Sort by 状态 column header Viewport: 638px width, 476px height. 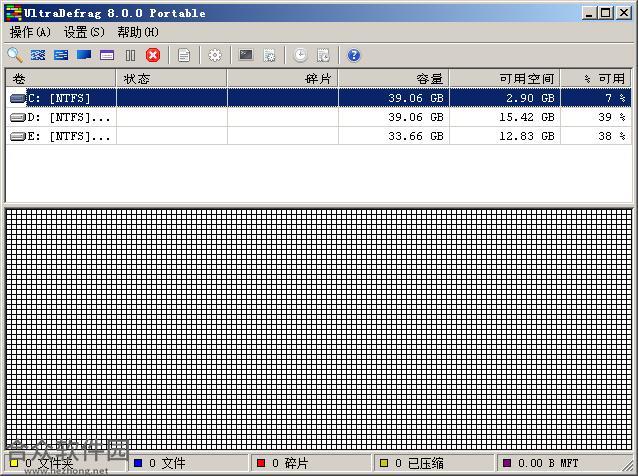tap(172, 79)
